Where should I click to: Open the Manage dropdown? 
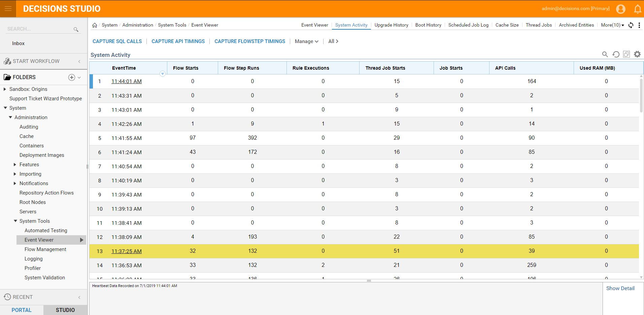(306, 41)
